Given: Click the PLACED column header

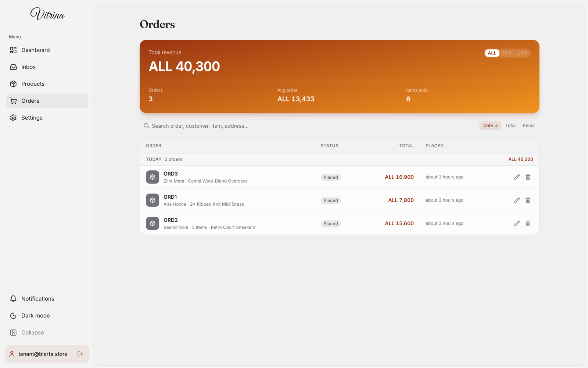Looking at the screenshot, I should pos(434,146).
